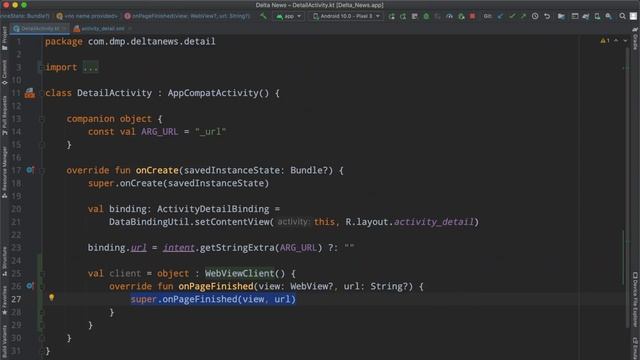This screenshot has height=360, width=640.
Task: Open the Resource Manager sidebar button
Action: click(x=4, y=172)
